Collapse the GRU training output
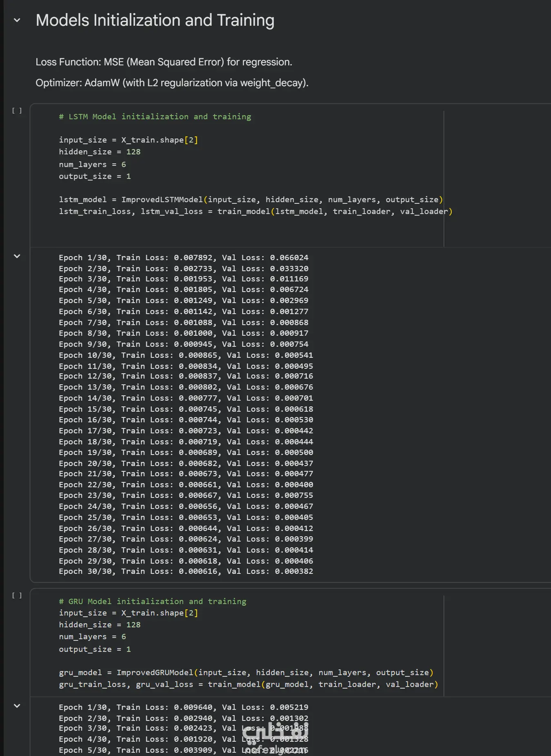This screenshot has height=756, width=551. click(x=17, y=706)
